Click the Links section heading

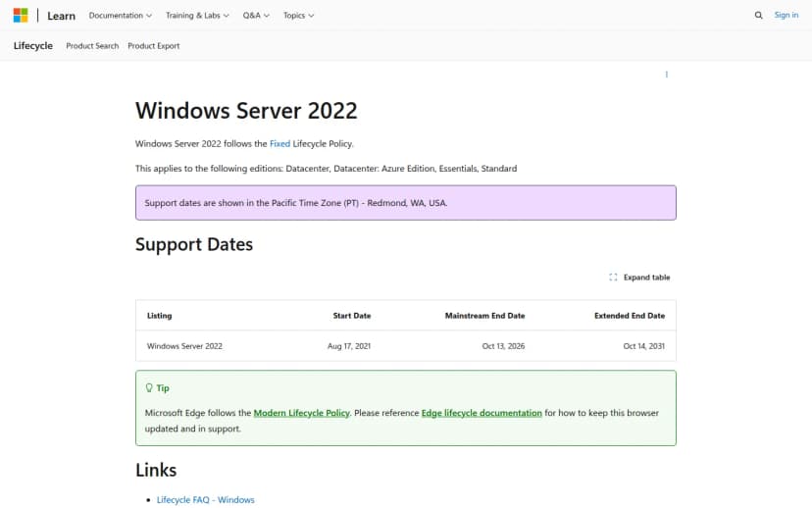pos(156,470)
